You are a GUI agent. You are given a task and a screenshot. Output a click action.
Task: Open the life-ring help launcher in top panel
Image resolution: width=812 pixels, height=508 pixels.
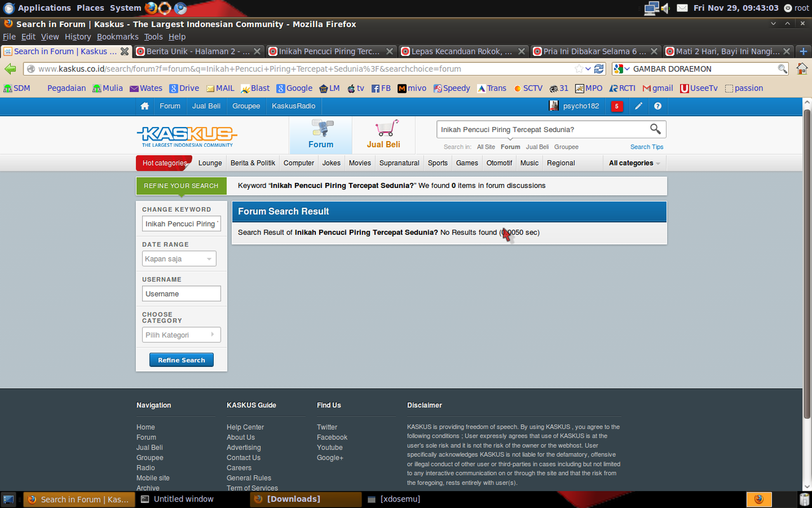pos(165,8)
